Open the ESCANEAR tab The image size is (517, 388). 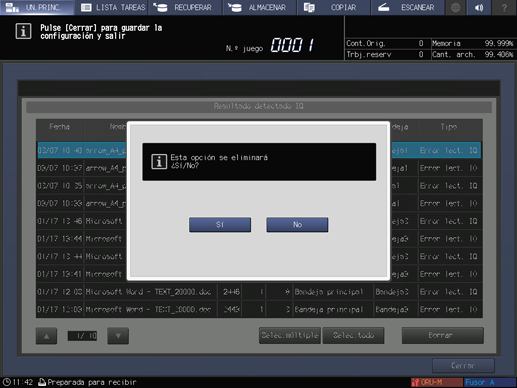pyautogui.click(x=407, y=7)
